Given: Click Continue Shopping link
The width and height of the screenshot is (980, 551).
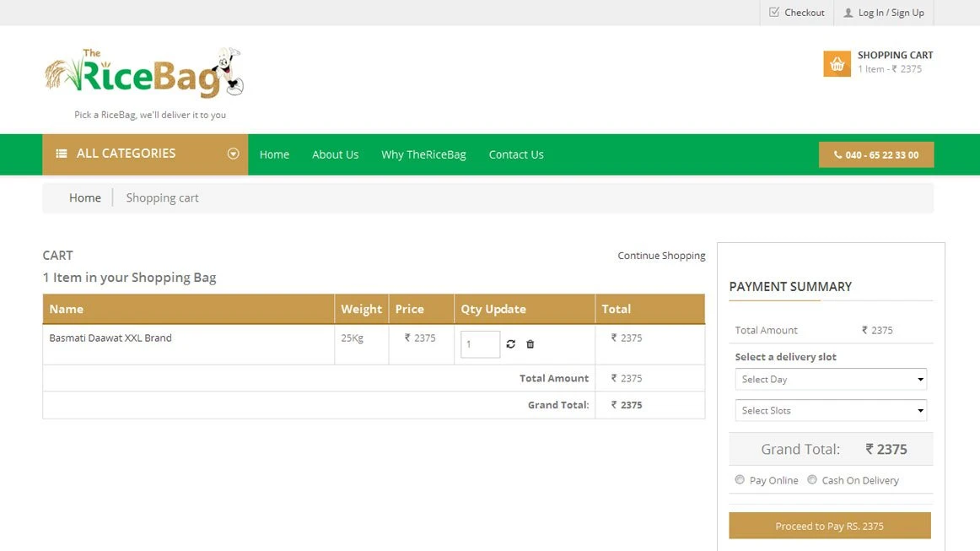Looking at the screenshot, I should point(661,256).
